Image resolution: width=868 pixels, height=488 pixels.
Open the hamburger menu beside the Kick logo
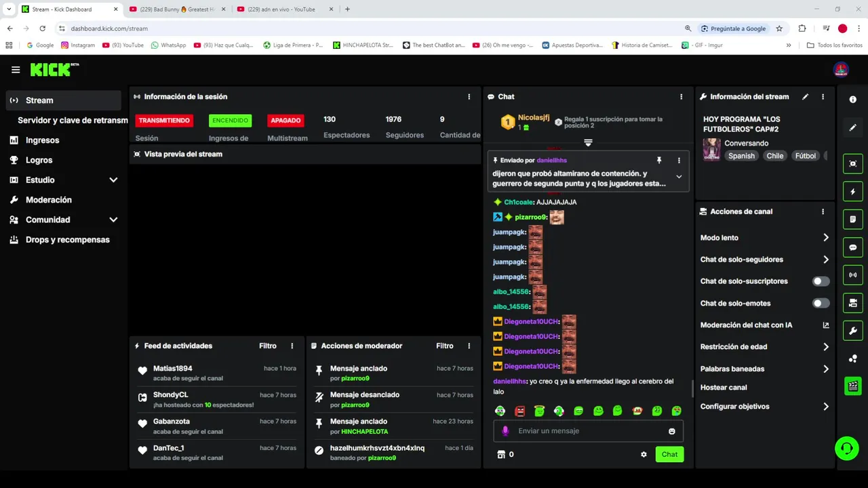coord(16,70)
